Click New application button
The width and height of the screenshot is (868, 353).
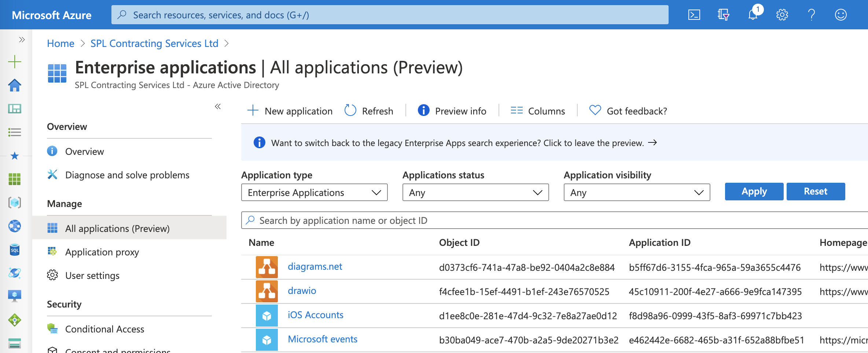pyautogui.click(x=290, y=111)
